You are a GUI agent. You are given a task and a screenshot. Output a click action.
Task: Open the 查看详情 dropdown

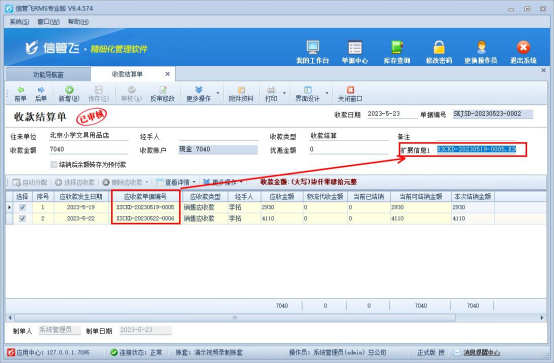click(x=176, y=182)
